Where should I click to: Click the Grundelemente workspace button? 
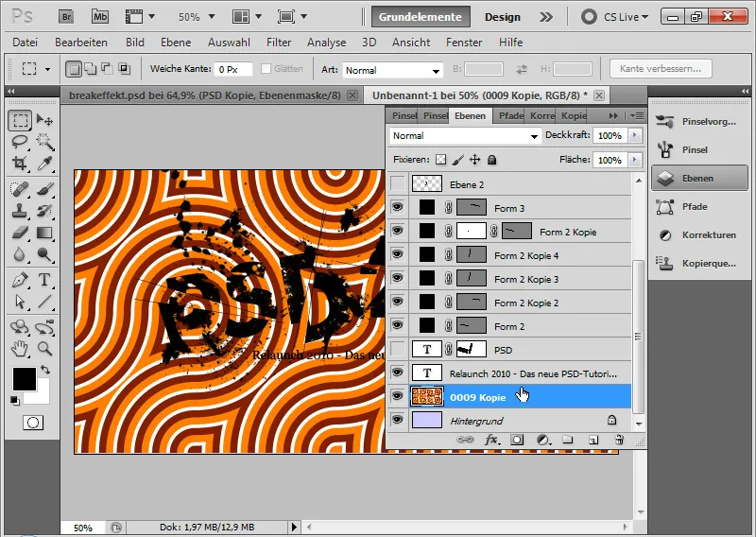click(x=421, y=17)
